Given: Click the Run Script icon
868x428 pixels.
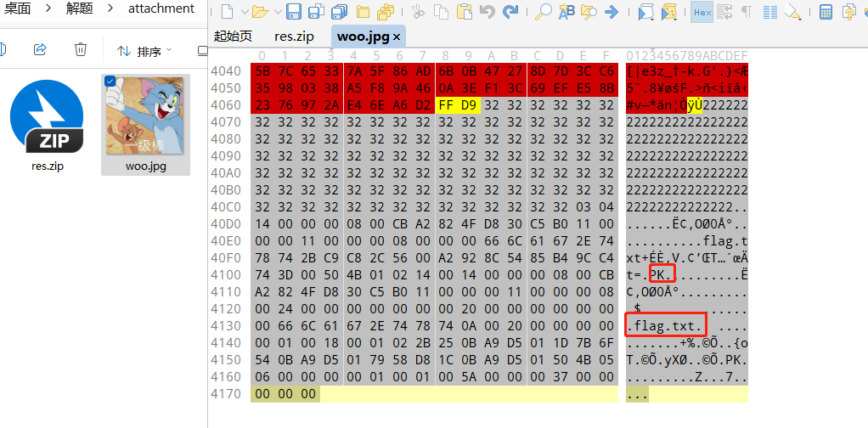Looking at the screenshot, I should 646,12.
